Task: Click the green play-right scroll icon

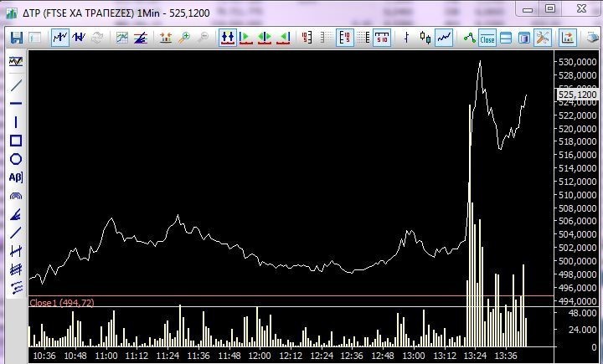Action: (x=245, y=38)
